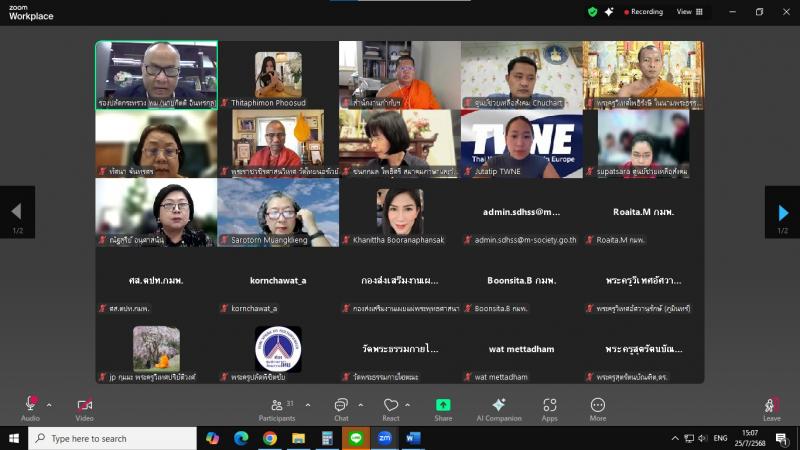
Task: Open the LINE app from taskbar
Action: click(356, 438)
